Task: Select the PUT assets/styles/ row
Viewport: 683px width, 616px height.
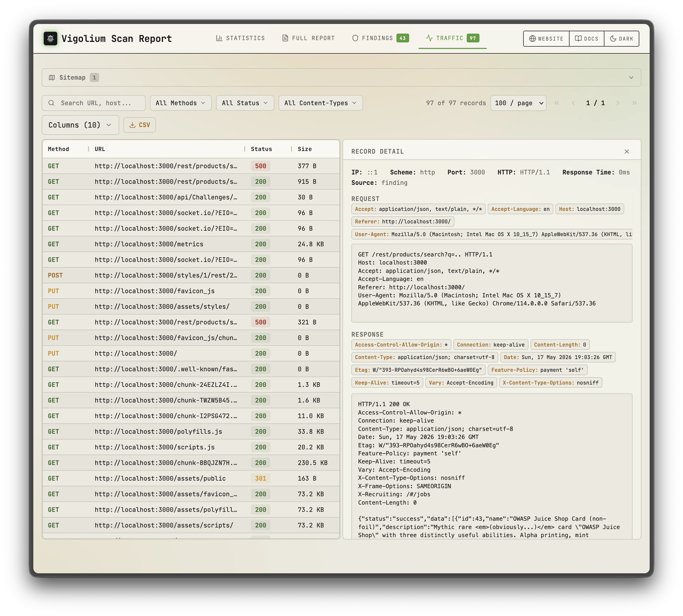Action: pyautogui.click(x=191, y=306)
